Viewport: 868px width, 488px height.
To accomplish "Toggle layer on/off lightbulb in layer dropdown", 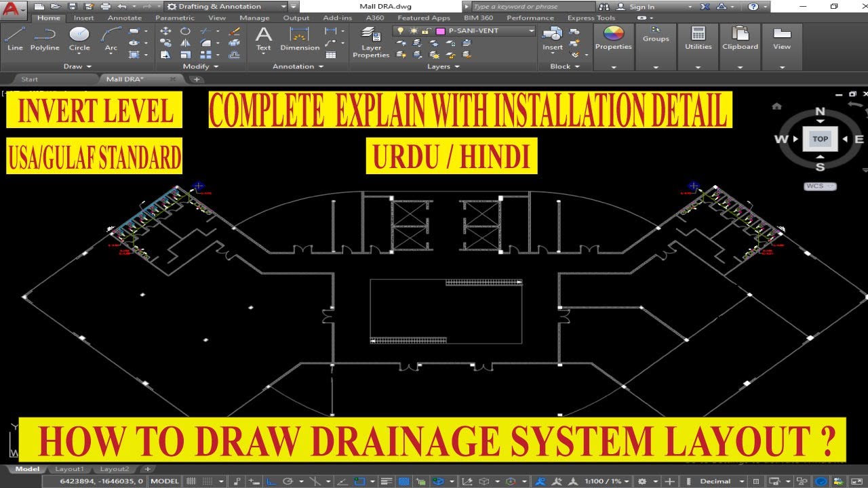I will (x=401, y=31).
